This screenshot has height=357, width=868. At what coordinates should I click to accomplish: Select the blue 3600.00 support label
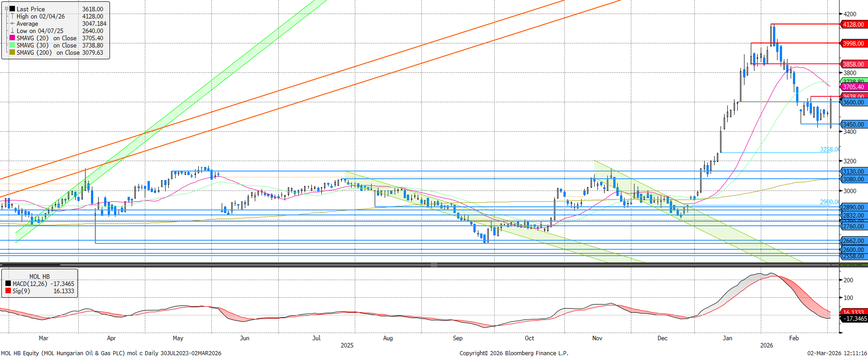[x=853, y=103]
